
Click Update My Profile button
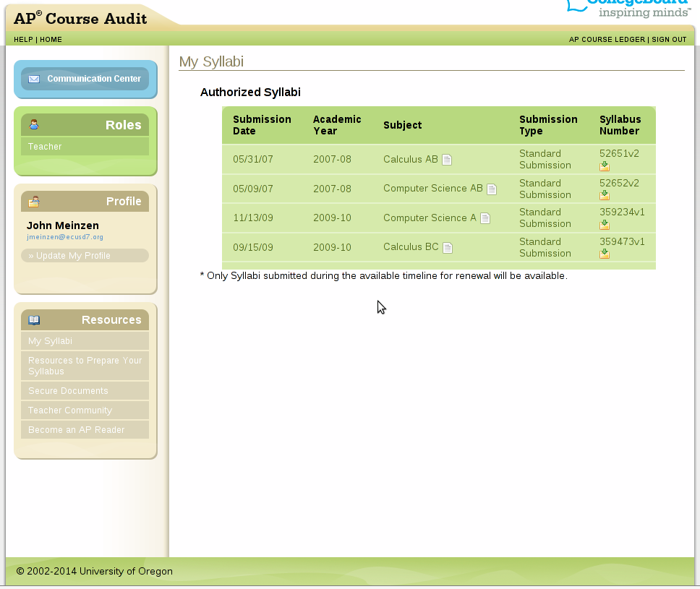(85, 256)
